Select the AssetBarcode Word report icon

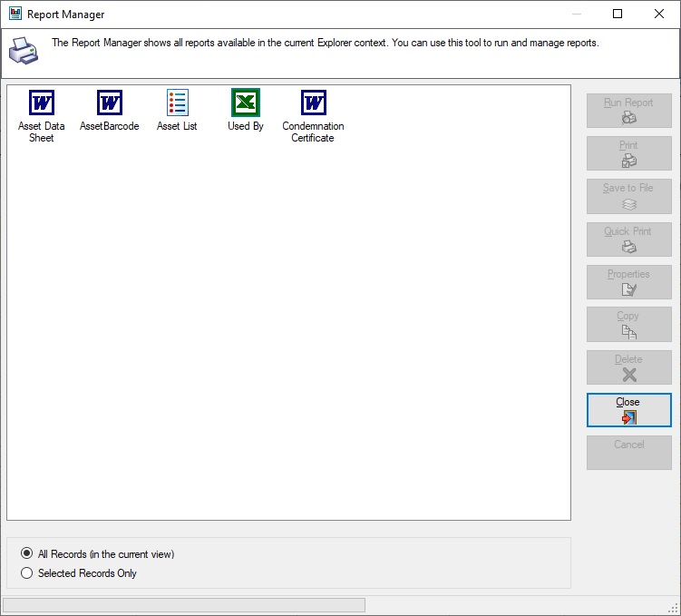(110, 103)
